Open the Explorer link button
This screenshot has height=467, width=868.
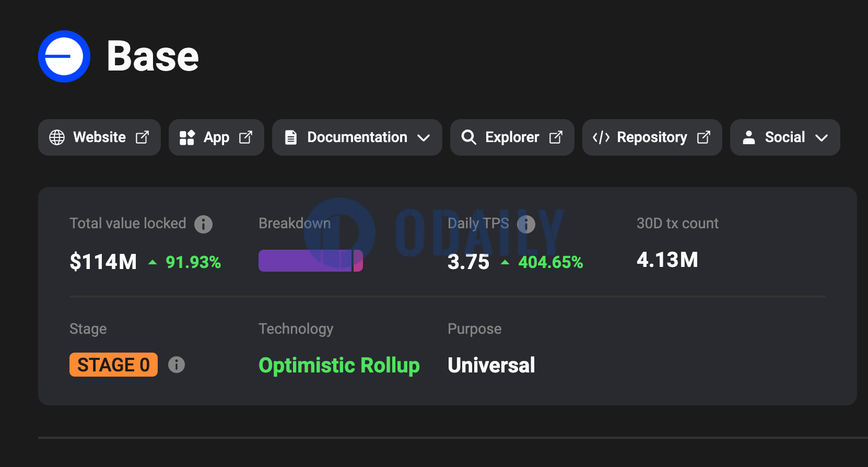tap(512, 137)
